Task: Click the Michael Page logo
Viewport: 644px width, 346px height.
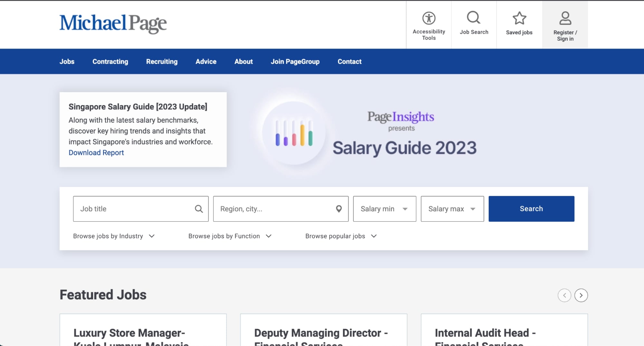Action: click(113, 24)
